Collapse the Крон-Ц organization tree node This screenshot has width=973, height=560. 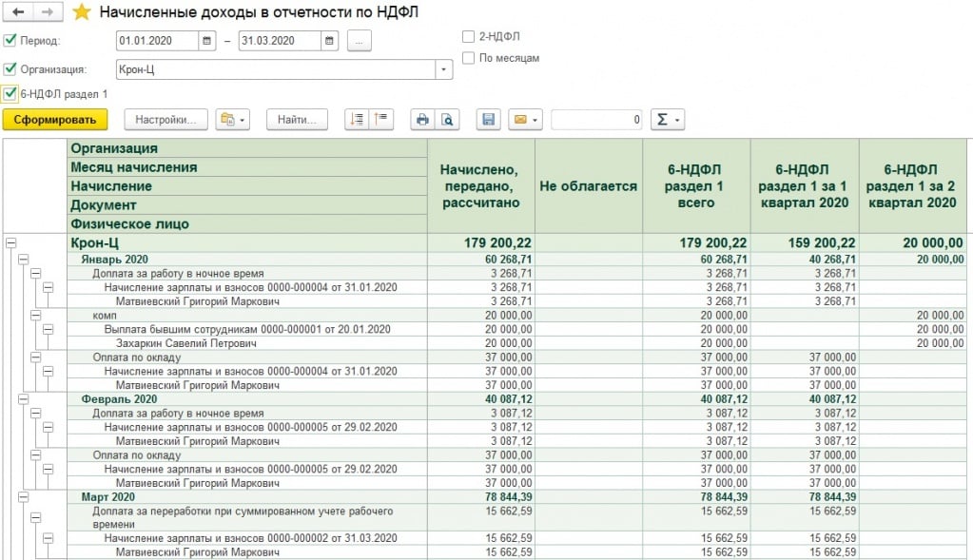[10, 243]
